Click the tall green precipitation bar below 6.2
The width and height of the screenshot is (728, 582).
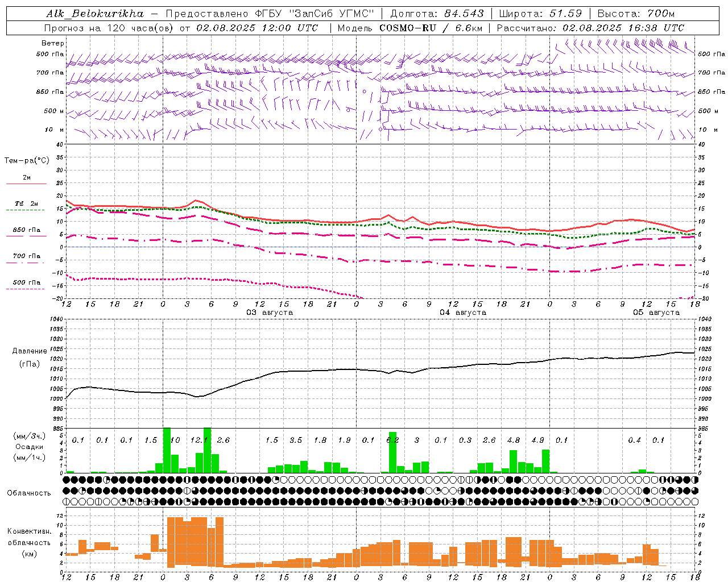point(392,452)
